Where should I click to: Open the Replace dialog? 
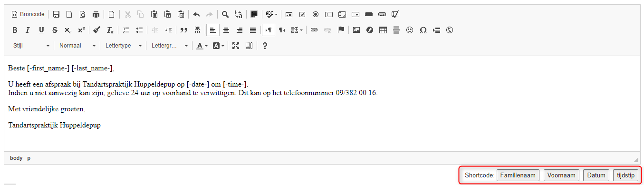click(239, 14)
